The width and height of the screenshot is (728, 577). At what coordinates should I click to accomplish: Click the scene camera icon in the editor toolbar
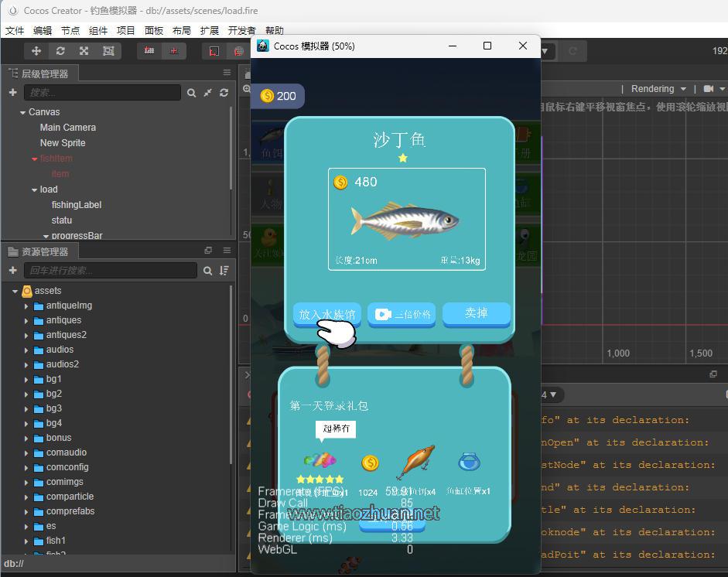click(708, 89)
